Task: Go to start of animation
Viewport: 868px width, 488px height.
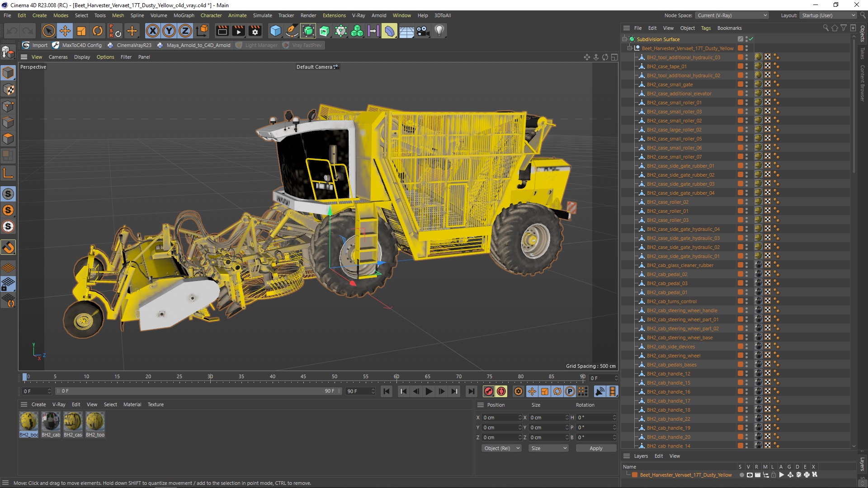Action: [387, 391]
